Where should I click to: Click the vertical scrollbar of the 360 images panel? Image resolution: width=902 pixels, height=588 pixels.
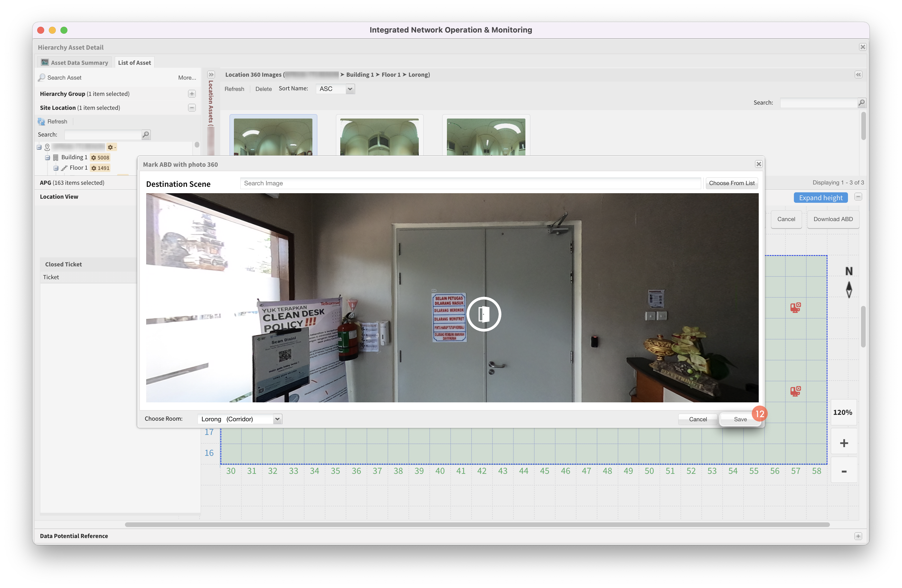pos(863,126)
